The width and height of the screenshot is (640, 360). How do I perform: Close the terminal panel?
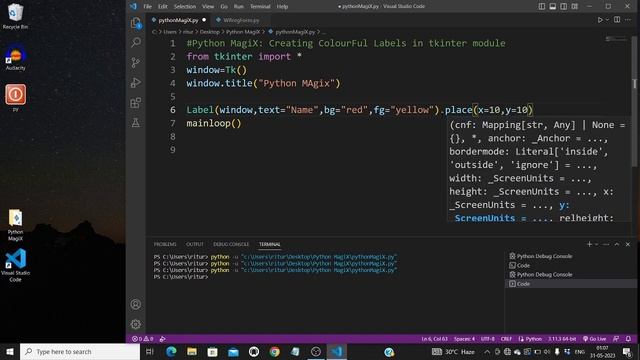[628, 244]
